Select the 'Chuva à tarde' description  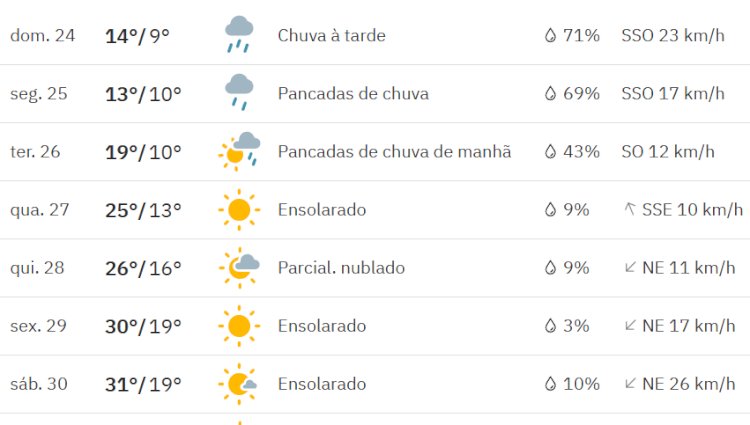click(331, 36)
